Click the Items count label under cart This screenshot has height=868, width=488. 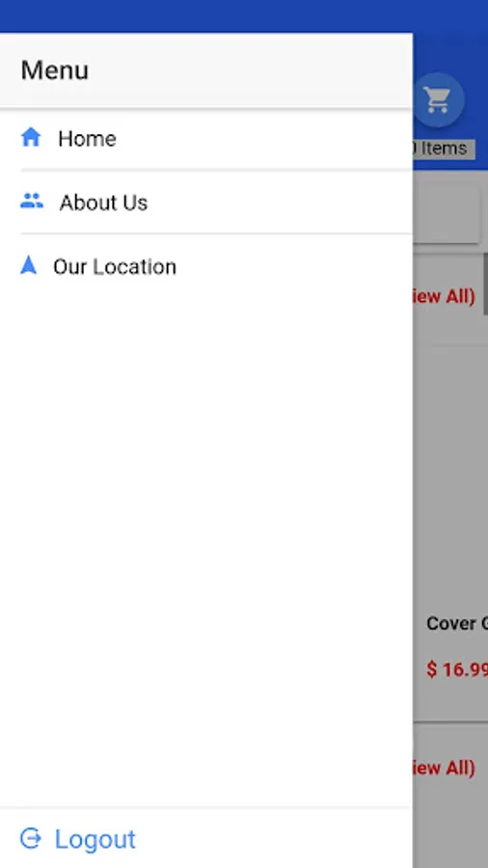coord(443,149)
